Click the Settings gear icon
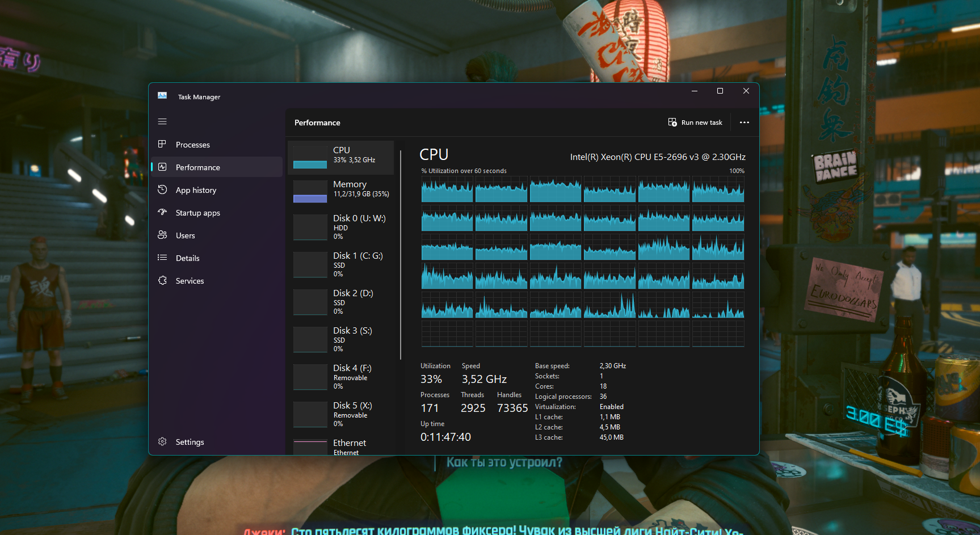Viewport: 980px width, 535px height. [x=162, y=441]
